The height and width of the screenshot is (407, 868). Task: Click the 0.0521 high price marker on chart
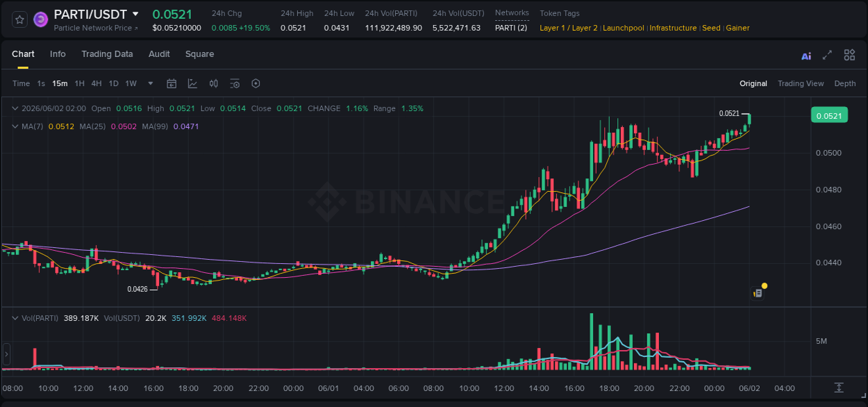tap(729, 113)
